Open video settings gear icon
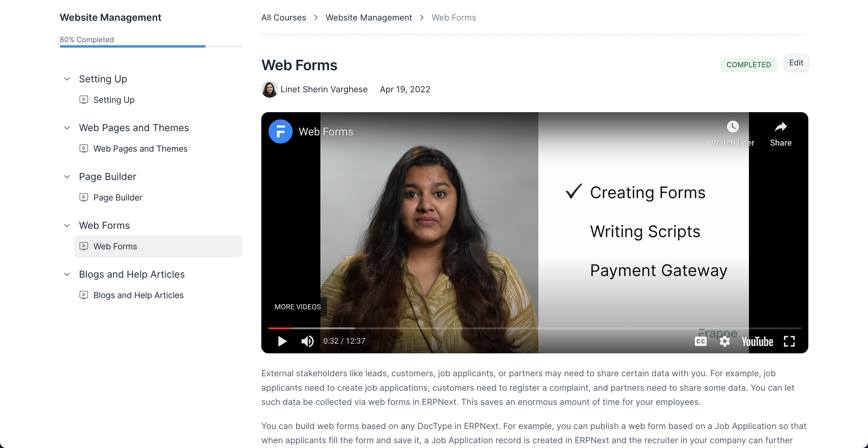 coord(725,341)
